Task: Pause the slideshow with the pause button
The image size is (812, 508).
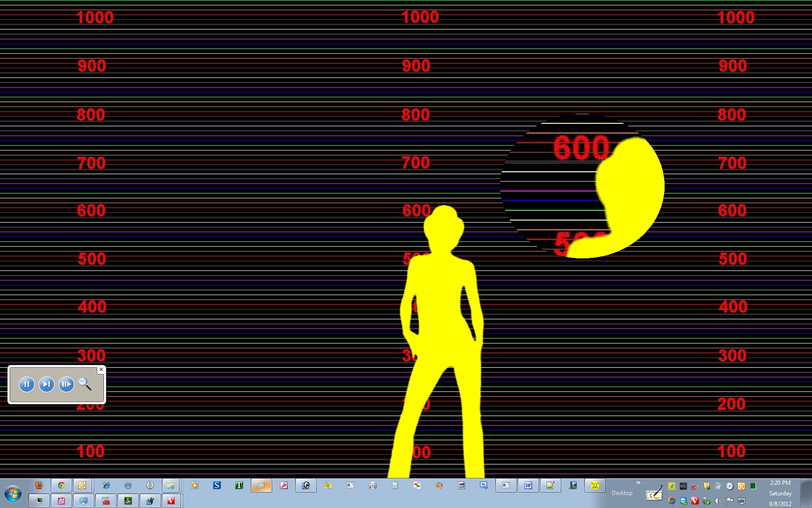Action: 27,384
